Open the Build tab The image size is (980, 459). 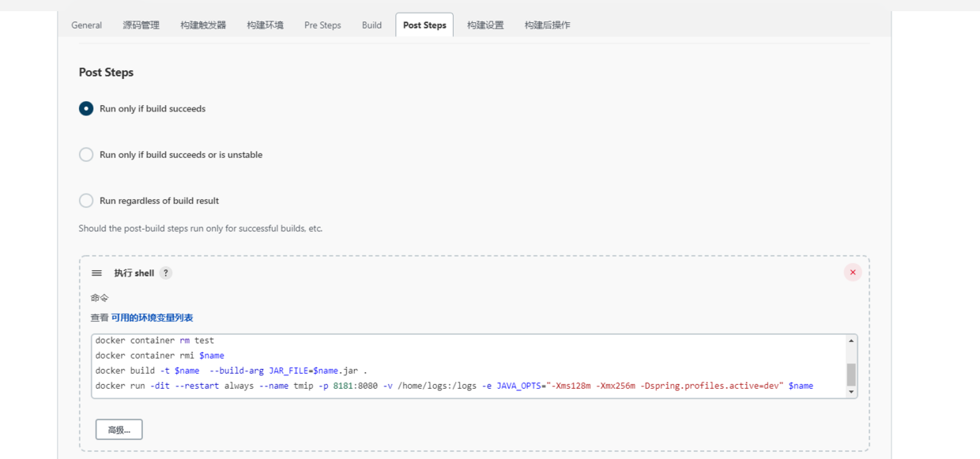(x=371, y=24)
